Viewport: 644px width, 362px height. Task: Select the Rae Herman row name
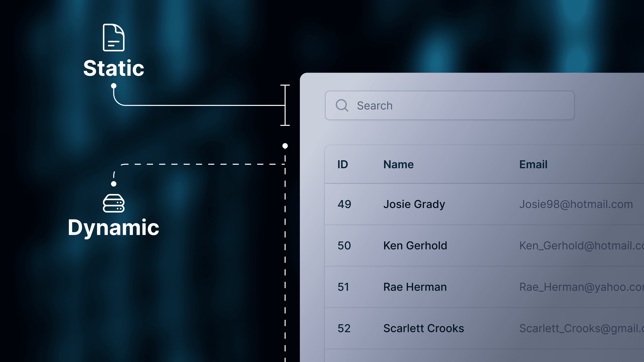[415, 287]
